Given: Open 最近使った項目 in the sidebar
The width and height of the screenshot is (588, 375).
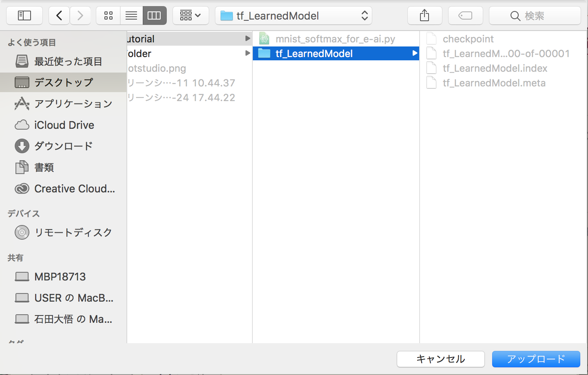Looking at the screenshot, I should (x=63, y=61).
